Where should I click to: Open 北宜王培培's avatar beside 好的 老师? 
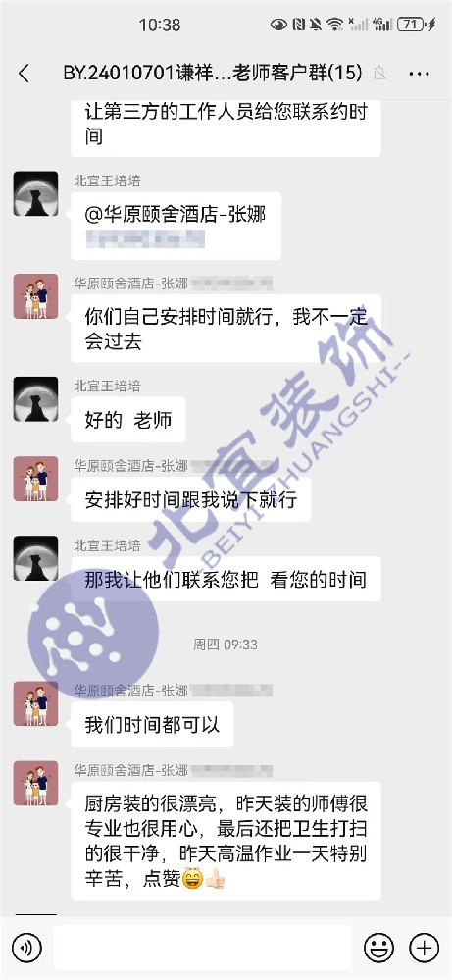(x=35, y=398)
